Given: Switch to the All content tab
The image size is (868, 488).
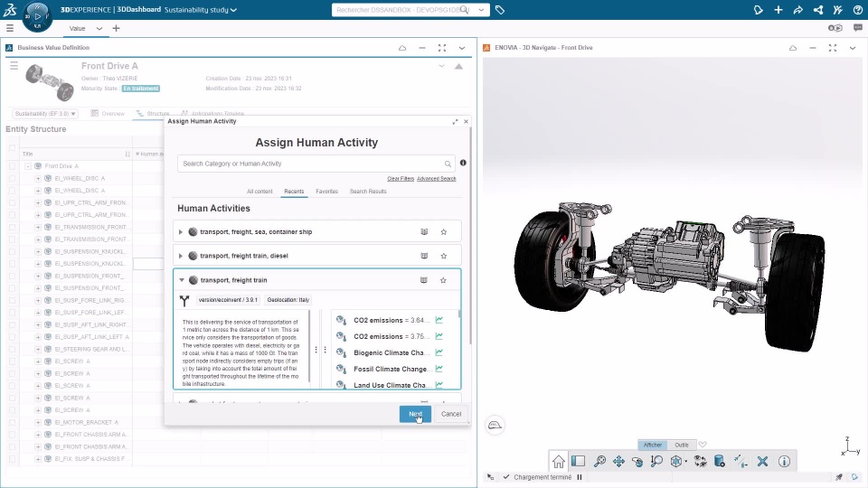Looking at the screenshot, I should point(259,192).
